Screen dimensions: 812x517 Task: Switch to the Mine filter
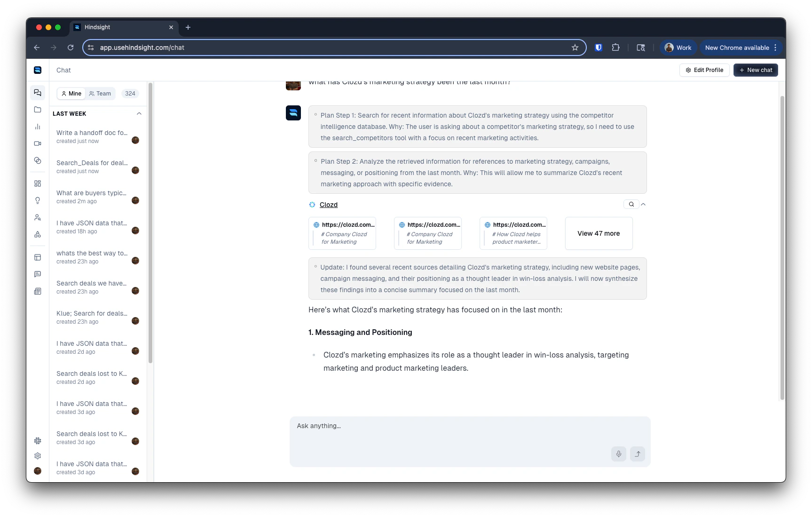tap(71, 93)
